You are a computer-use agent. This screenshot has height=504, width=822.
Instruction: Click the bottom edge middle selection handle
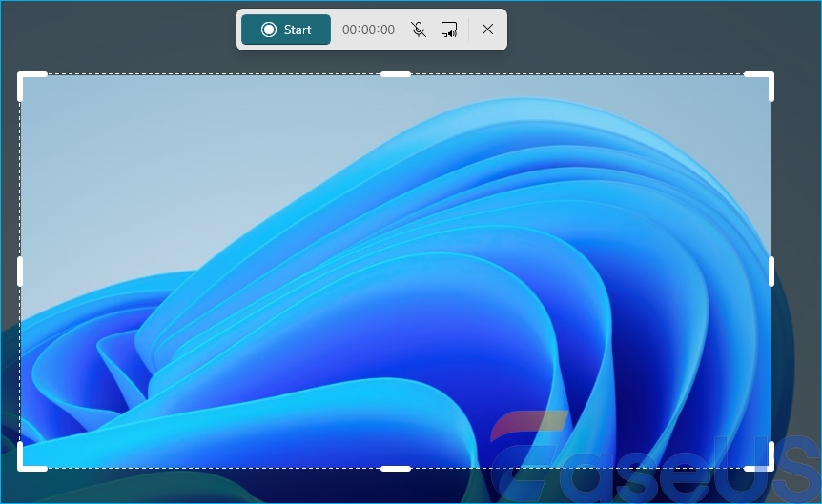(396, 469)
